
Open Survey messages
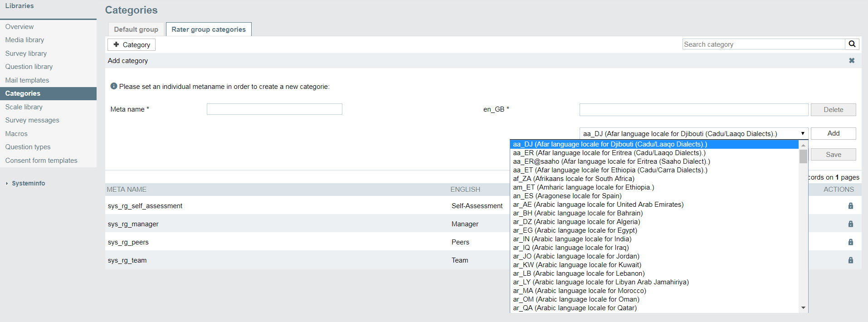coord(48,120)
